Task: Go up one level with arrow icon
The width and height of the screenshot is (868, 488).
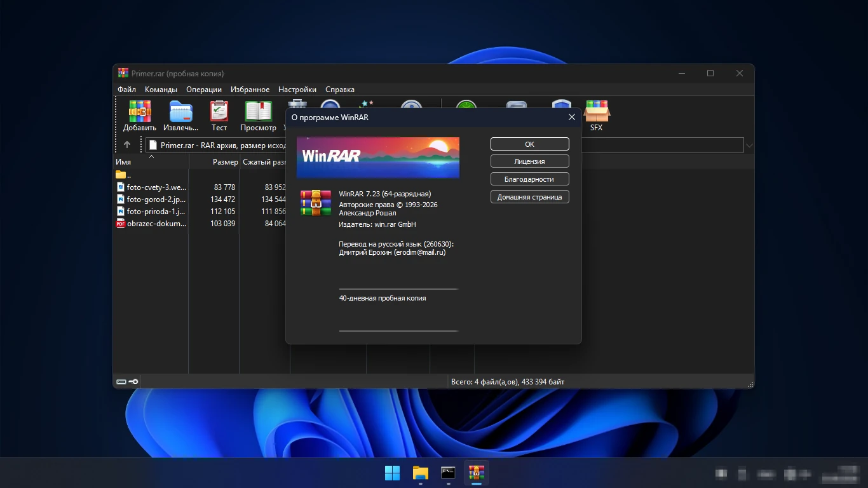Action: [127, 145]
